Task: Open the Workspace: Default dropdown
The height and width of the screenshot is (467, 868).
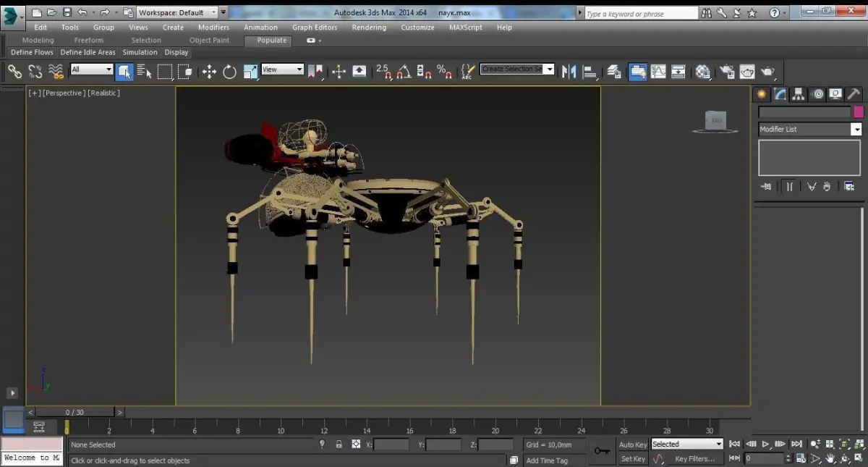Action: pyautogui.click(x=177, y=12)
